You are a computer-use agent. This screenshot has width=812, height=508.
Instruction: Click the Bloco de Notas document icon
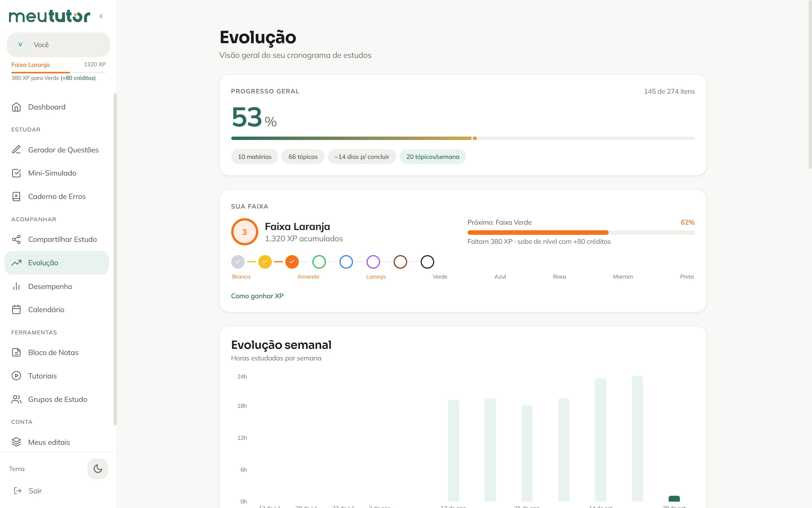coord(16,352)
